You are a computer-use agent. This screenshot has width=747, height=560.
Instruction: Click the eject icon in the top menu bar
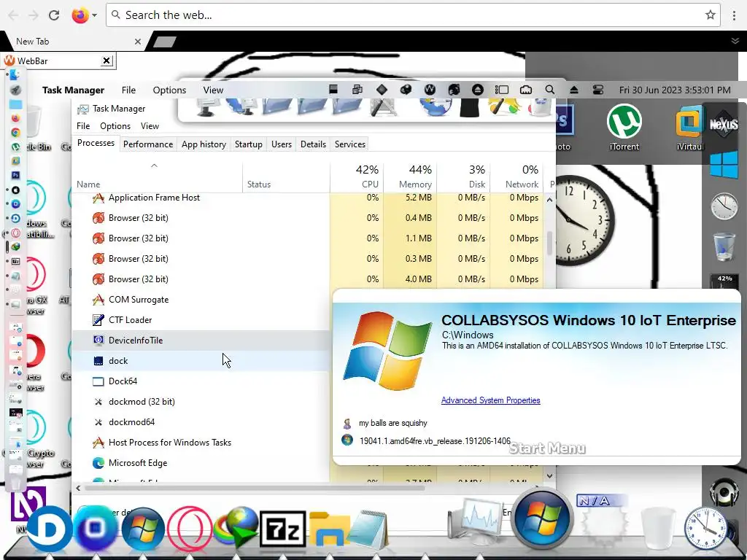coord(573,90)
